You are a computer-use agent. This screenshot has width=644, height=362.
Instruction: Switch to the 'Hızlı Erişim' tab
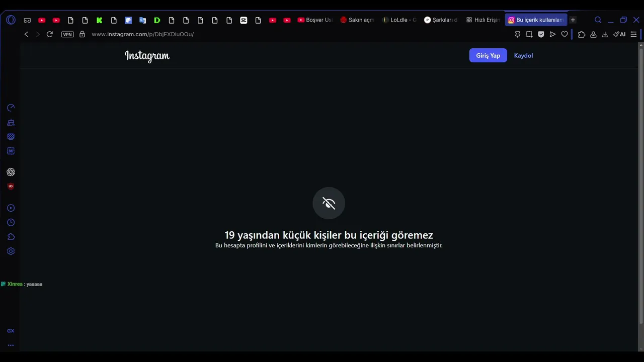coord(483,20)
